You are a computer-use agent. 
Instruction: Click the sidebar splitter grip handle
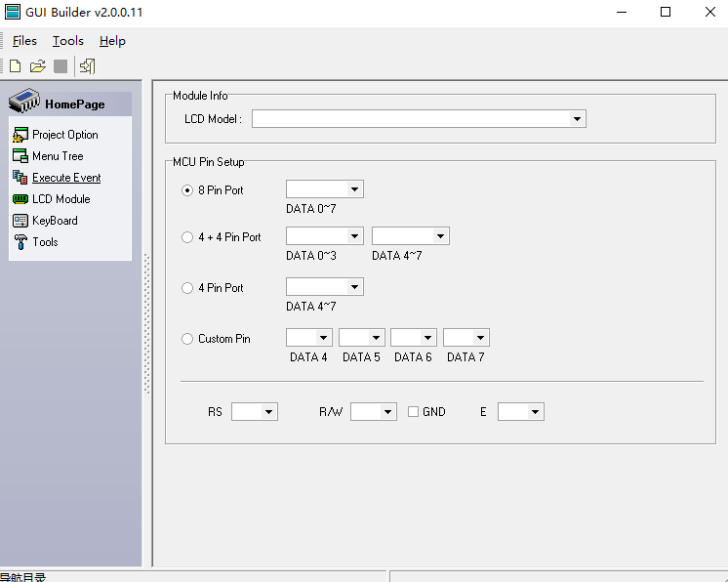tap(147, 323)
